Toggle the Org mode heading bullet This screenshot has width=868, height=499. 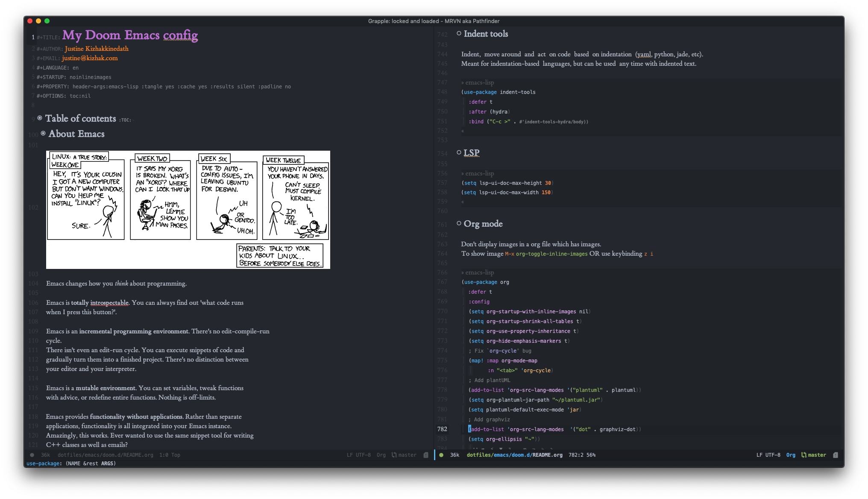point(459,223)
